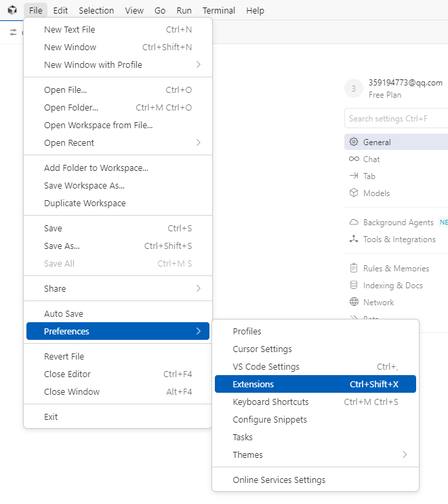Expand the Themes submenu chevron
Viewport: 448px width, 504px height.
point(405,455)
